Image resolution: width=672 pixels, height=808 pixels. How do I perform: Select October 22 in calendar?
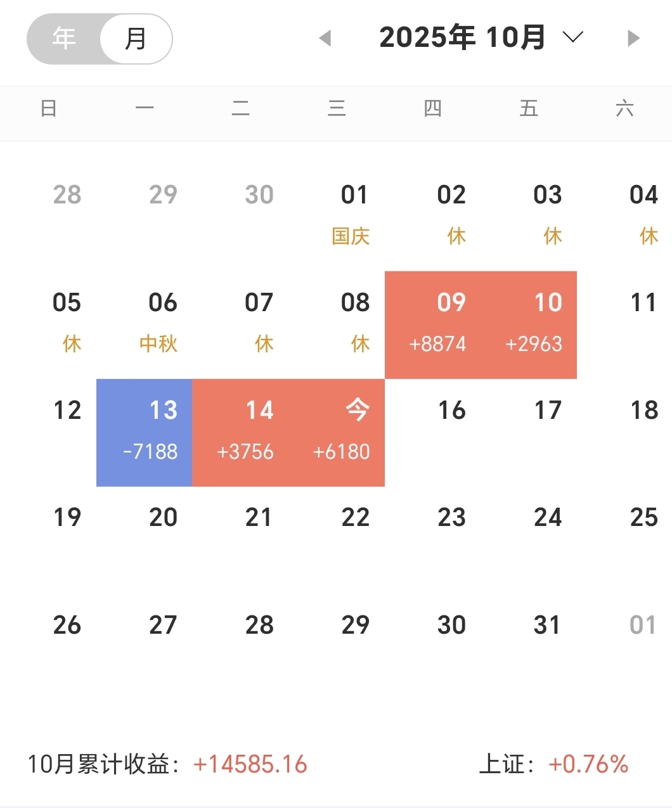point(337,541)
